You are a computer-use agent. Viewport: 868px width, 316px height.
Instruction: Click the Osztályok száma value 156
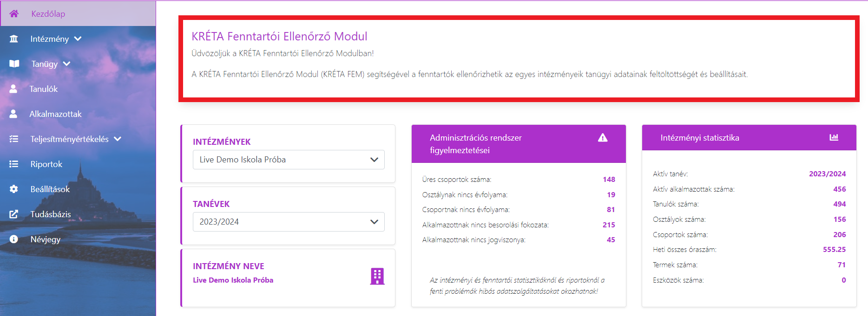pos(840,219)
